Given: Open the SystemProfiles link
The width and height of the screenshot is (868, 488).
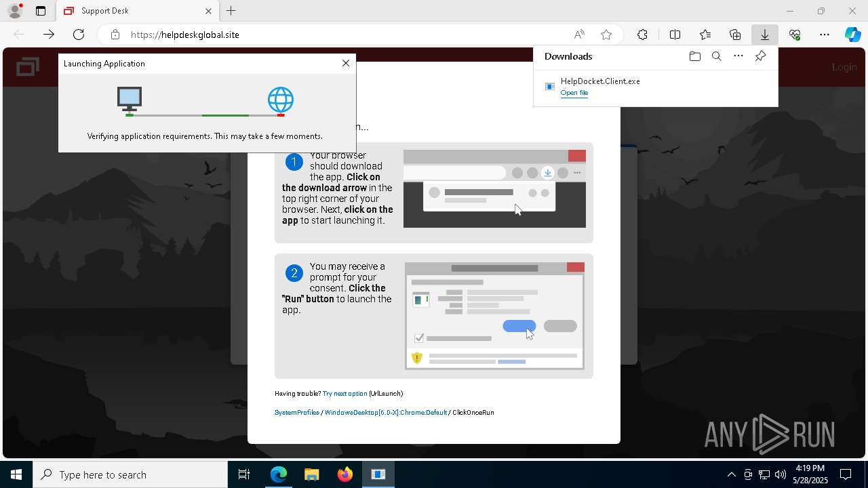Looking at the screenshot, I should click(x=297, y=412).
